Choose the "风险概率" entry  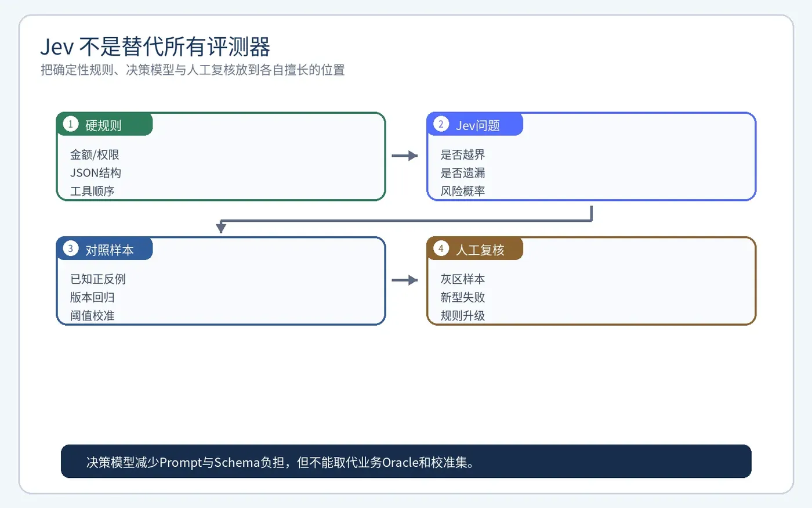click(x=463, y=191)
